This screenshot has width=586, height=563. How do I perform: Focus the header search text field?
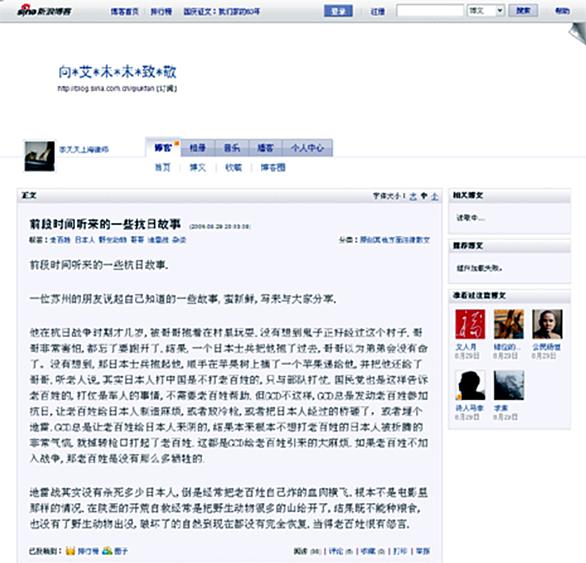click(430, 11)
